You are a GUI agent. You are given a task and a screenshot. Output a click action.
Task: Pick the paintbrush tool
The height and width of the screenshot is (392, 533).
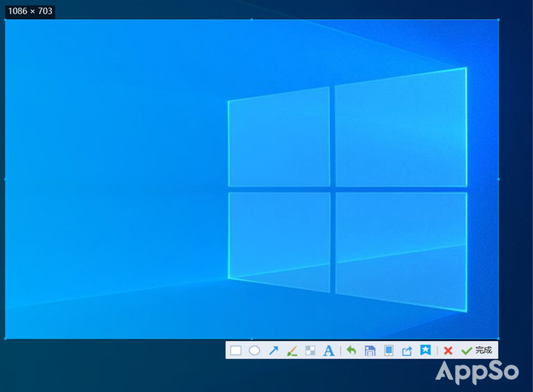[292, 351]
